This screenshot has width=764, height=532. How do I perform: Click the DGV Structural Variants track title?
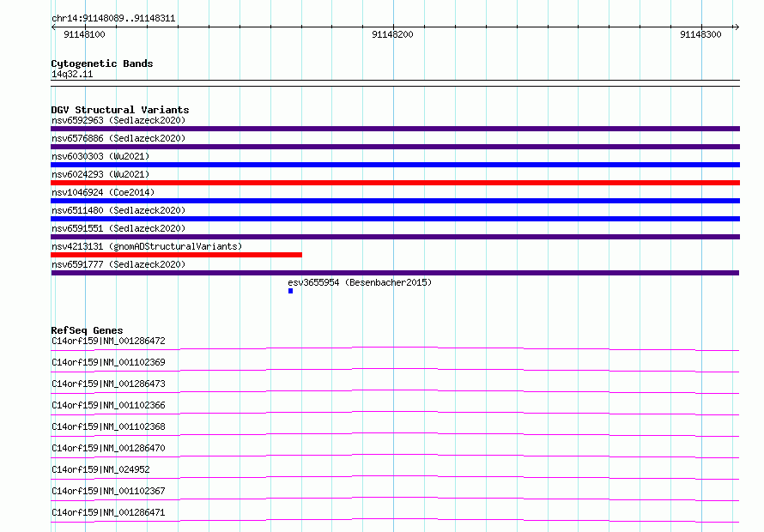tap(120, 110)
